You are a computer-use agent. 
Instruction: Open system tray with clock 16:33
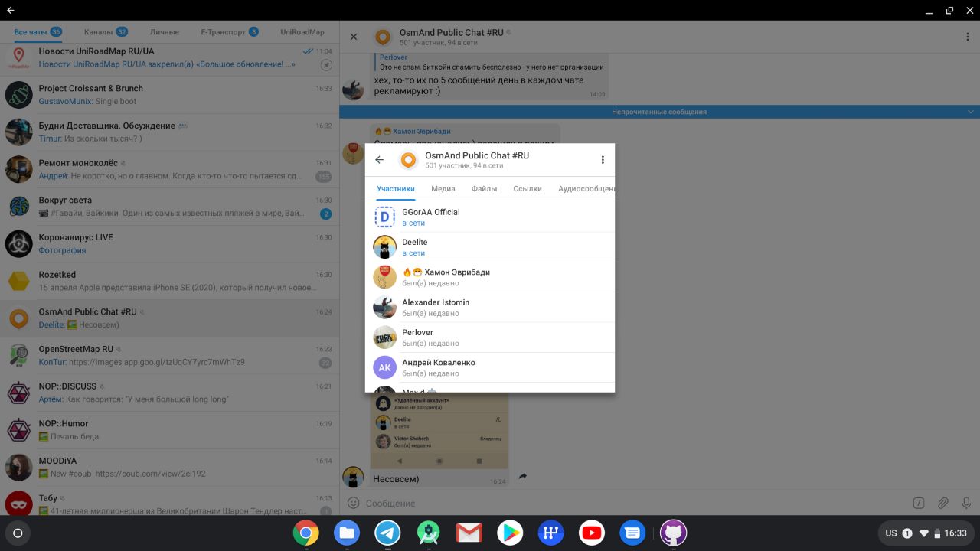926,533
